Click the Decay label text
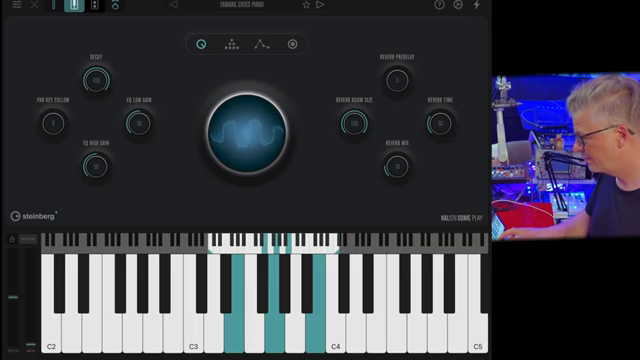 [x=96, y=57]
